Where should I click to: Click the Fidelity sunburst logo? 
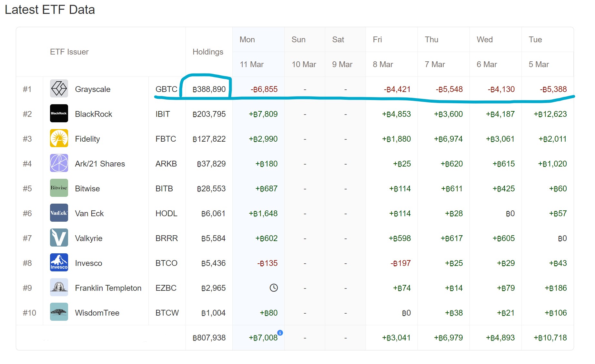click(59, 138)
